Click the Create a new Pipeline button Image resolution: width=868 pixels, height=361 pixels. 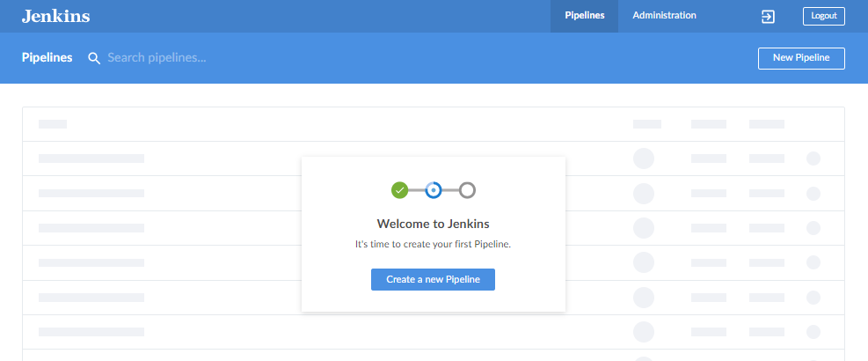433,279
